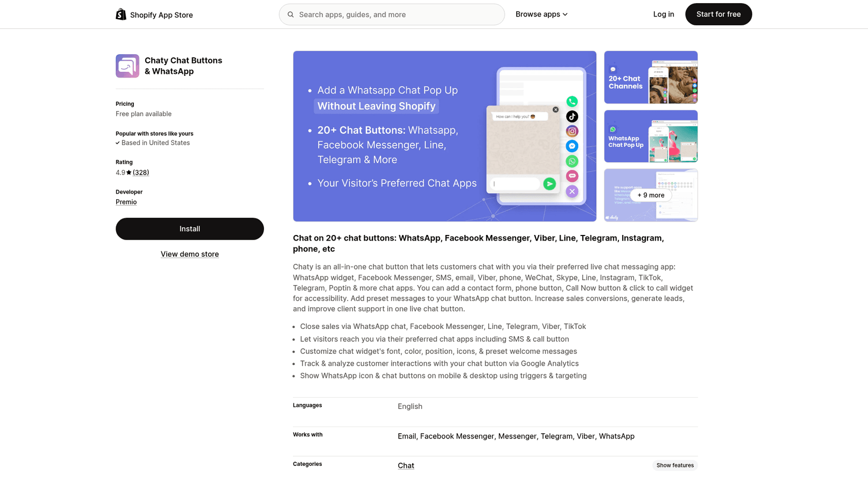Click the main feature screenshot image
Screen dimensions: 868x488
[x=445, y=136]
